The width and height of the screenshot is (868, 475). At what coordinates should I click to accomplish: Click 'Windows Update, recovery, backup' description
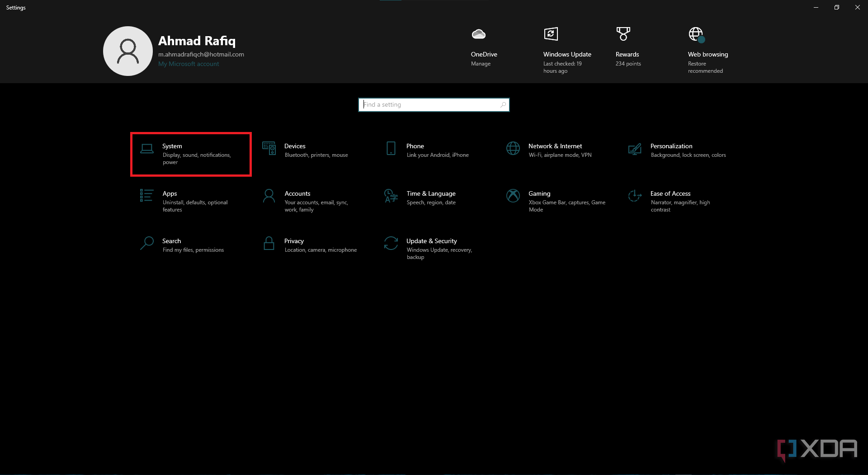pyautogui.click(x=439, y=254)
